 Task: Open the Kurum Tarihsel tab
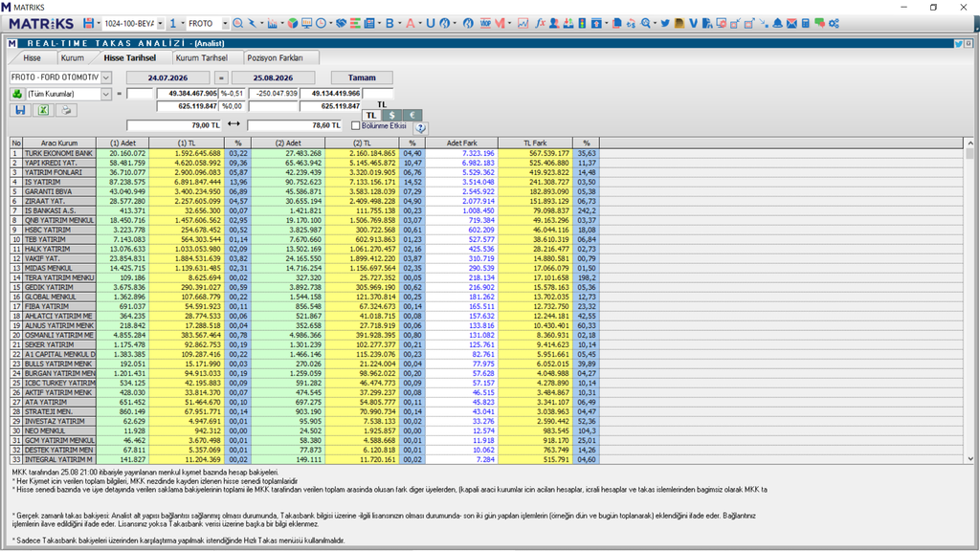tap(201, 57)
